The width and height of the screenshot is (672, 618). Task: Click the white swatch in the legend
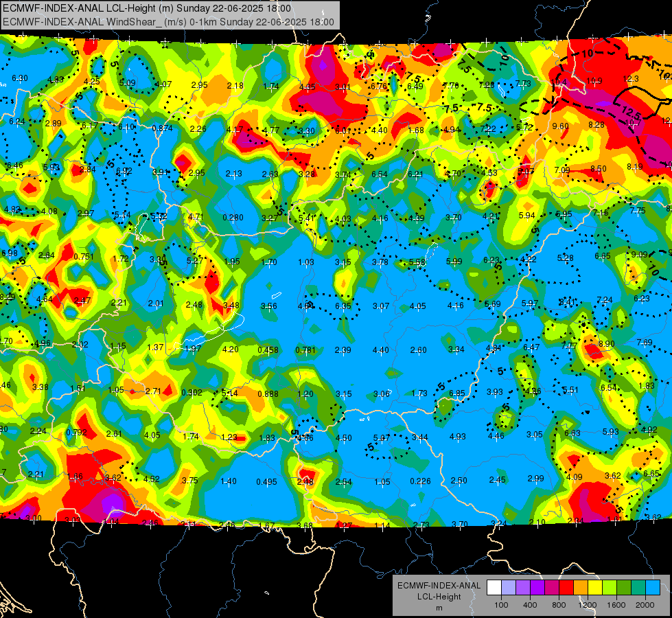(x=494, y=588)
